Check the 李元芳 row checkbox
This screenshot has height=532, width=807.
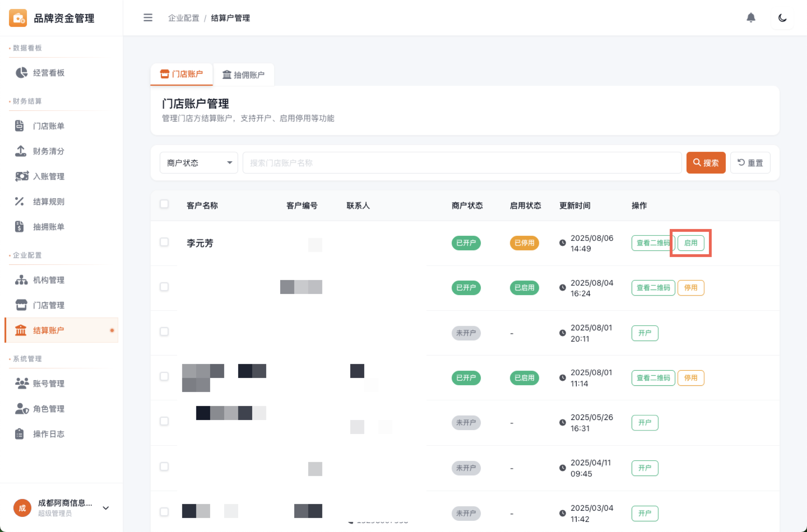point(164,242)
